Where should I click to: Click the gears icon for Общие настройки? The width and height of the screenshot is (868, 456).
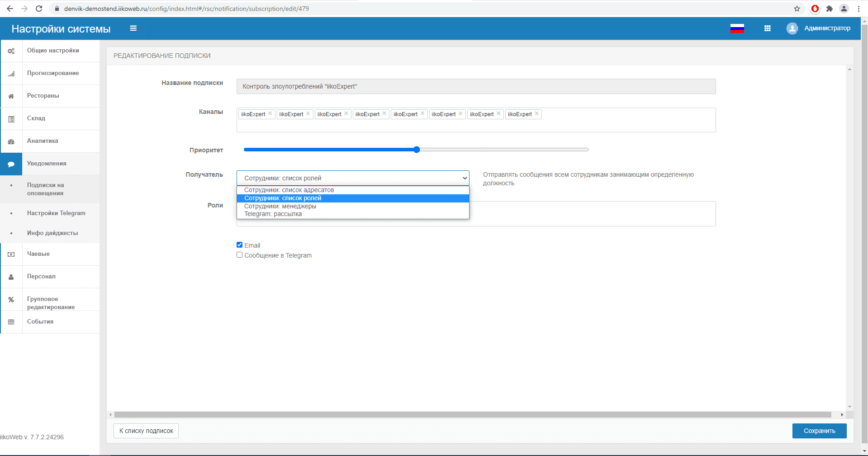click(11, 51)
